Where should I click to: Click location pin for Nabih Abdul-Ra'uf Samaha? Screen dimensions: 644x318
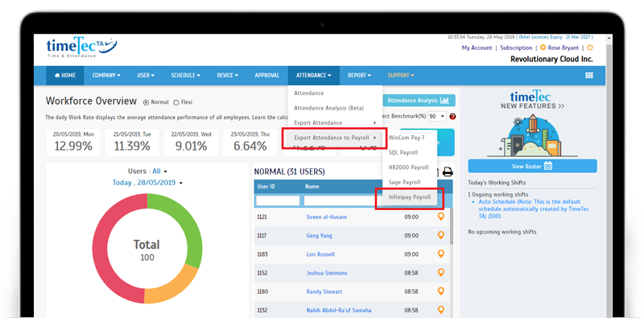pyautogui.click(x=440, y=310)
